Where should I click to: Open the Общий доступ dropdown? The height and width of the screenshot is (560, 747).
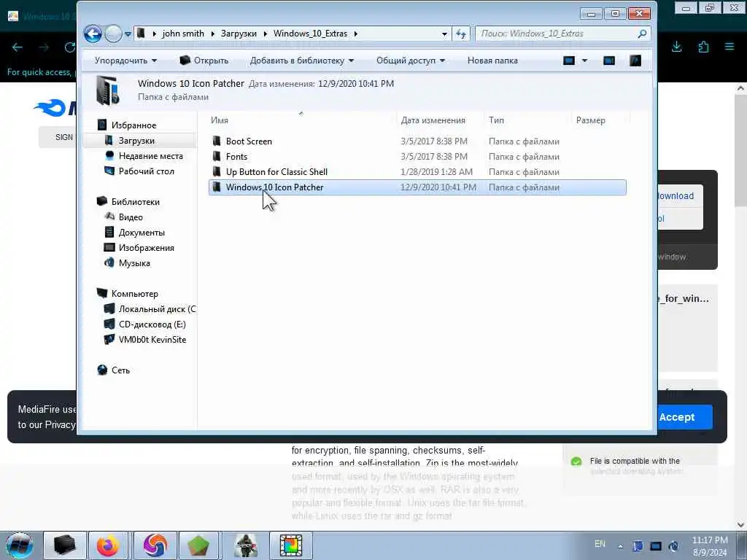click(410, 61)
